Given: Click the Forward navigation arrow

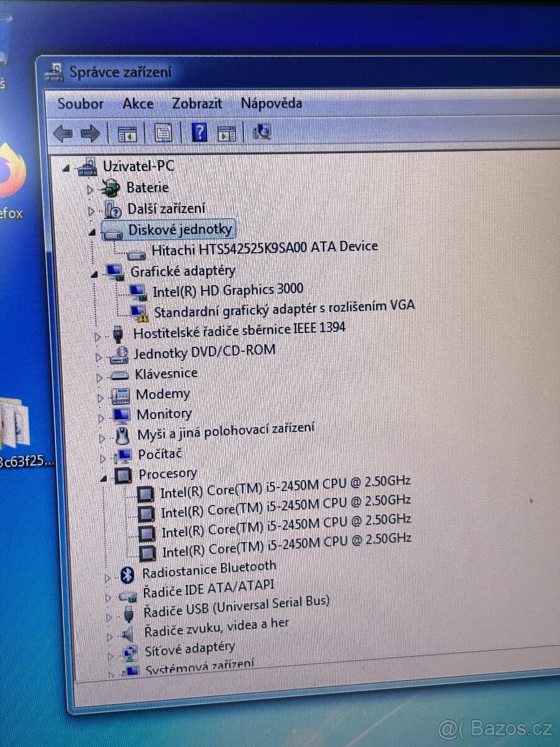Looking at the screenshot, I should 90,132.
